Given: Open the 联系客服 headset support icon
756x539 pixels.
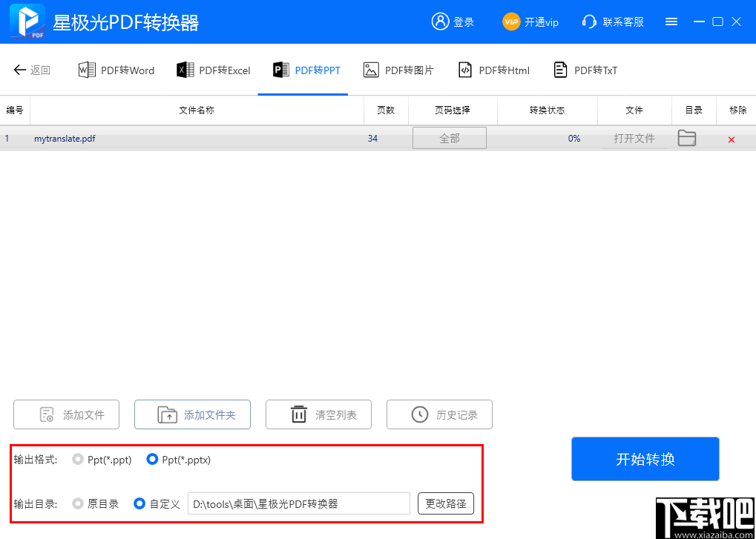Looking at the screenshot, I should [x=590, y=22].
